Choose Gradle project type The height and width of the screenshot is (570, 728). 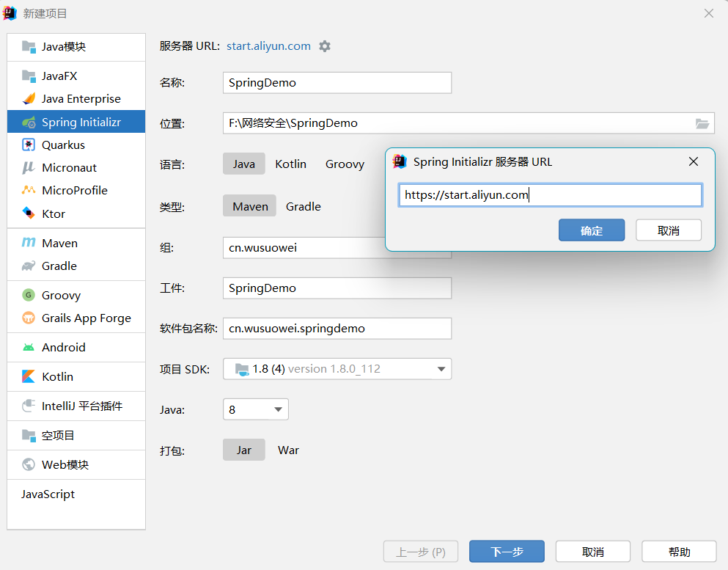tap(304, 206)
